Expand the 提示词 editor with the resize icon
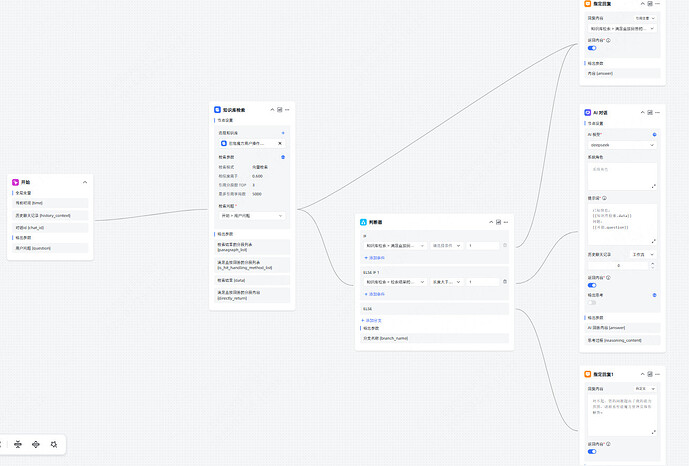689x466 pixels. click(653, 241)
